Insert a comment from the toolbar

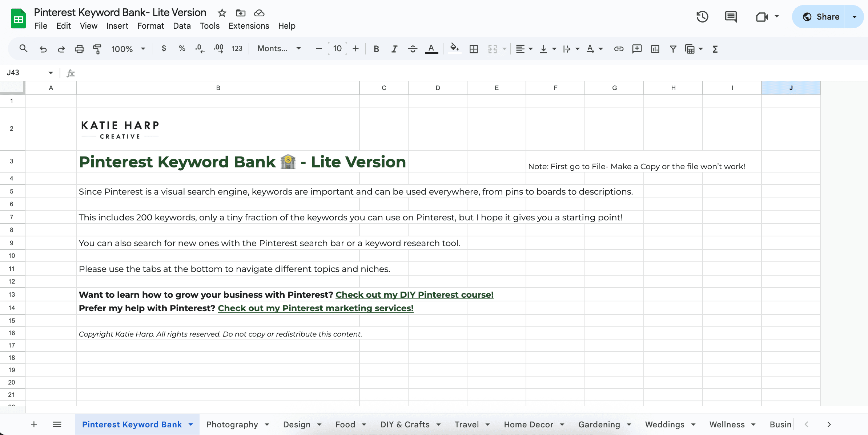(637, 49)
